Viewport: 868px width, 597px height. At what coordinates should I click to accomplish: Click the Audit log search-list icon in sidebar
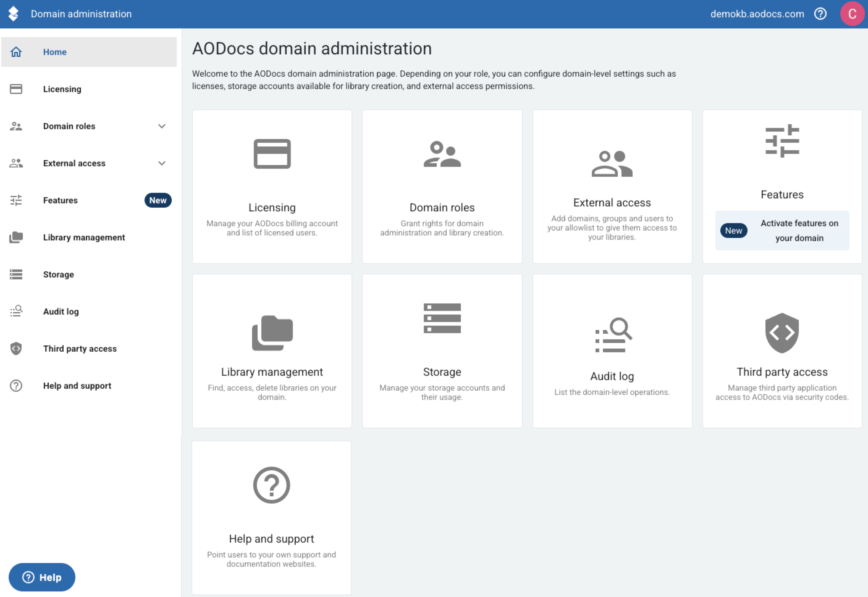point(16,311)
